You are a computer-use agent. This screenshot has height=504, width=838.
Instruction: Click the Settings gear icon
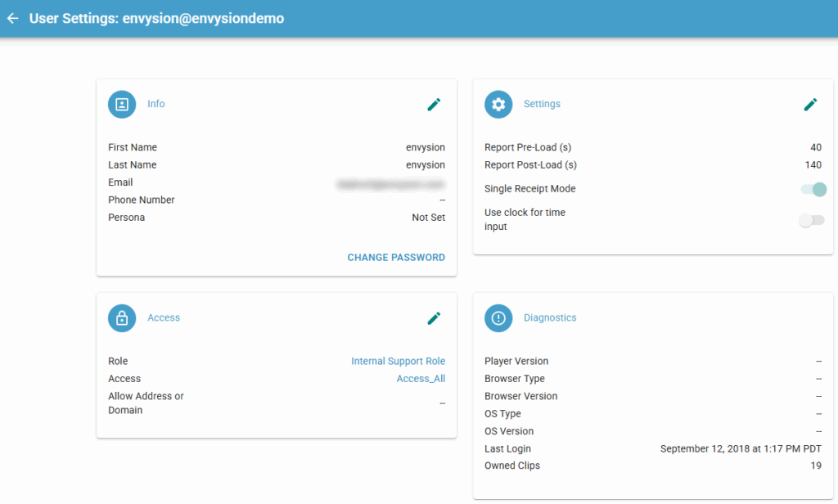pyautogui.click(x=498, y=104)
